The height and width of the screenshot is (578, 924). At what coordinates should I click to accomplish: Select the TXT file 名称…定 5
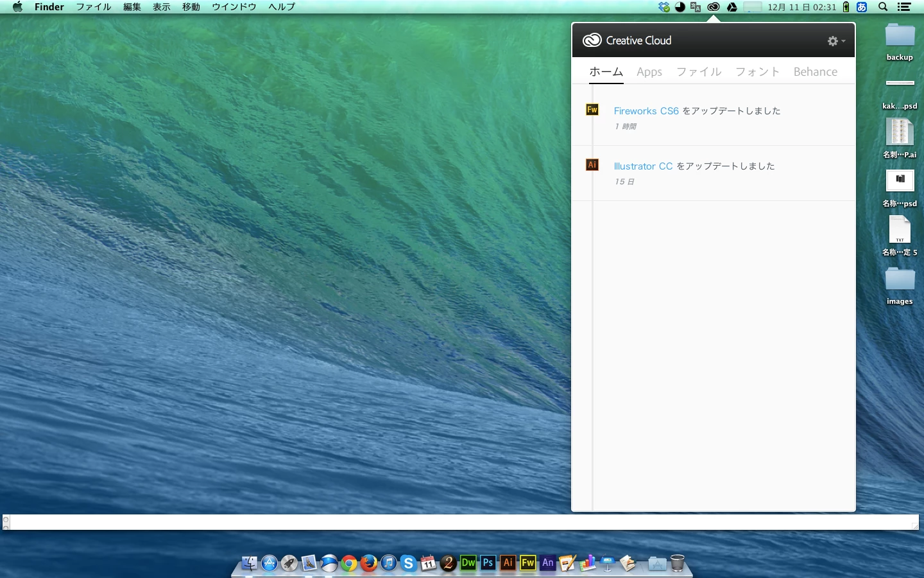coord(900,235)
